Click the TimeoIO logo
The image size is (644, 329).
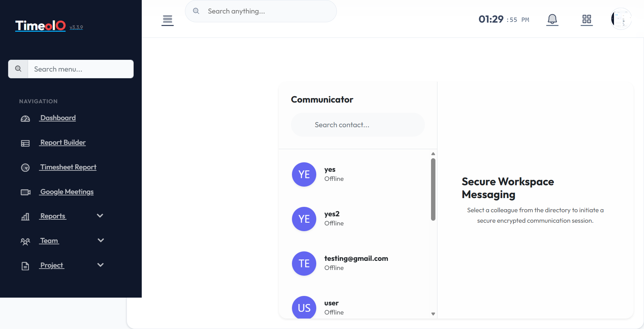tap(41, 26)
